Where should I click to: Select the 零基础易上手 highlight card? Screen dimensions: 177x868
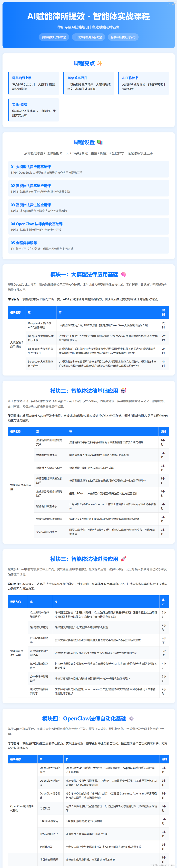[34, 83]
